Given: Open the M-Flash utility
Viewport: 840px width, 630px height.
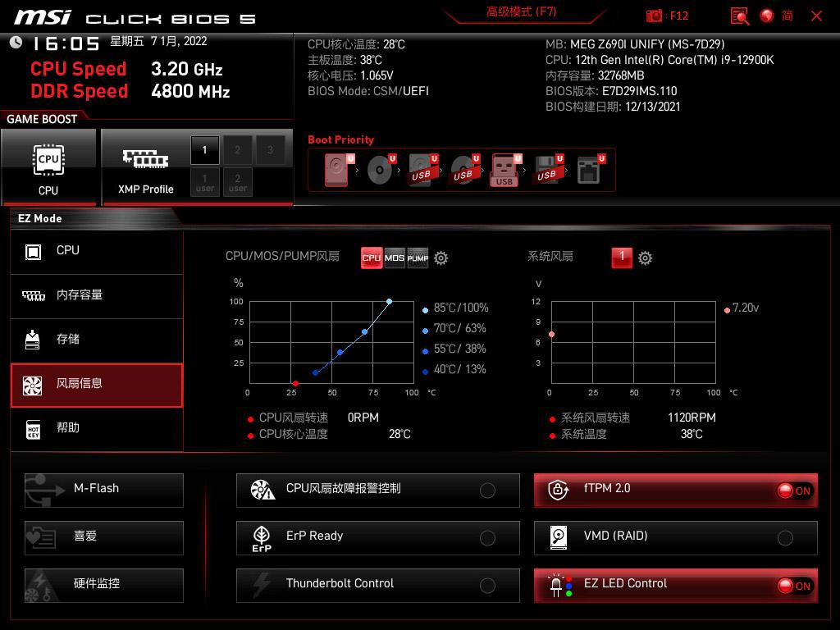Looking at the screenshot, I should 104,491.
